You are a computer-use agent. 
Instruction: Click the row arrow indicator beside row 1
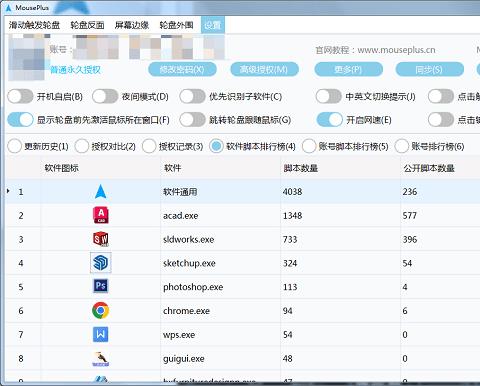pyautogui.click(x=8, y=191)
